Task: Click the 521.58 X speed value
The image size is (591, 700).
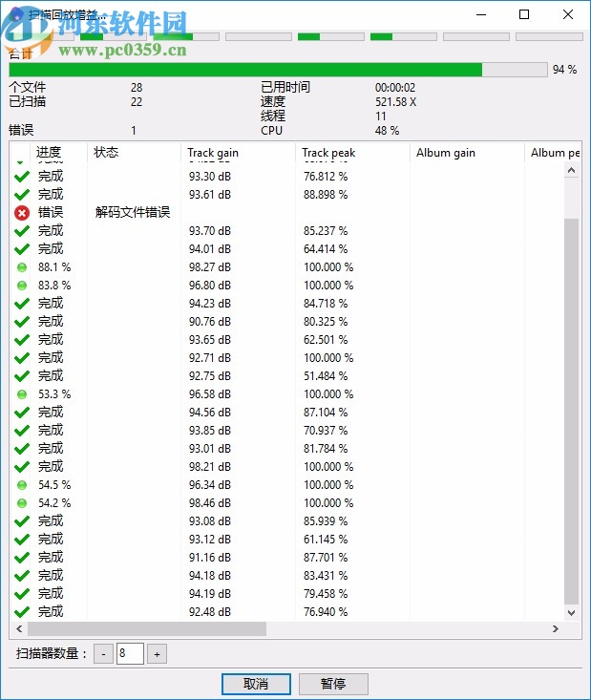Action: pos(395,102)
